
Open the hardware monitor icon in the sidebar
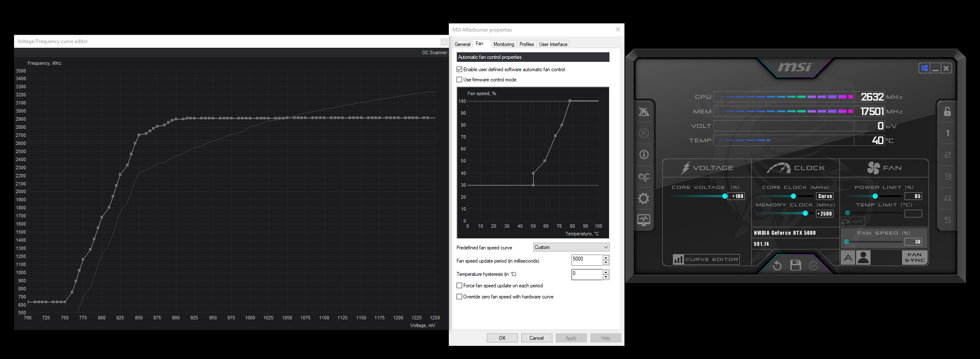click(x=644, y=220)
